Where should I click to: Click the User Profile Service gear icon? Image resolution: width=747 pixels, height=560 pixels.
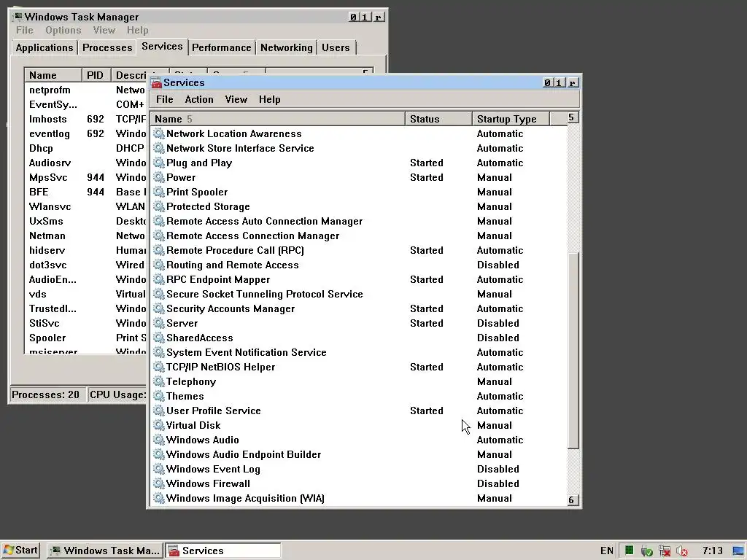(x=158, y=411)
